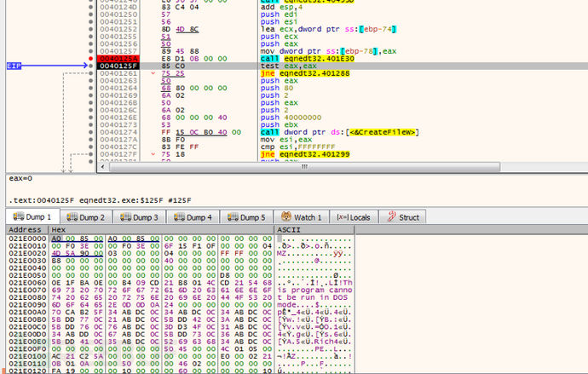Screen dimensions: 588x374
Task: Set breakpoint dot beside address 0040125F
Action: point(90,66)
